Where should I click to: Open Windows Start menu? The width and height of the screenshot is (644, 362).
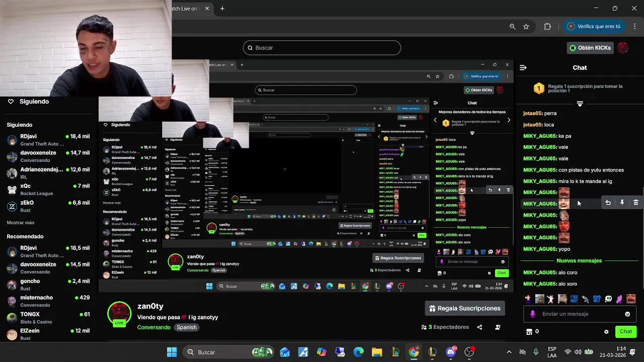click(172, 352)
